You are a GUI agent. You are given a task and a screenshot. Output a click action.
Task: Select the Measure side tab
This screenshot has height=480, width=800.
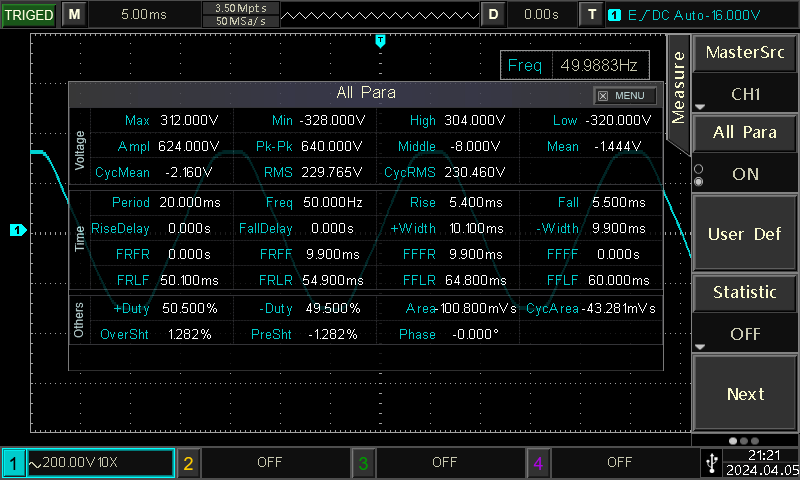(678, 88)
